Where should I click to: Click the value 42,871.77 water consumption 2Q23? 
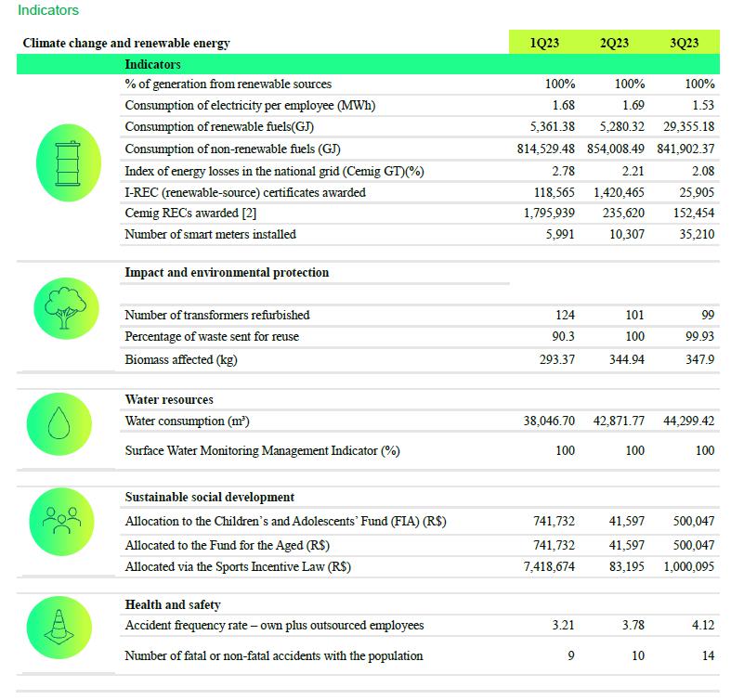click(x=619, y=421)
